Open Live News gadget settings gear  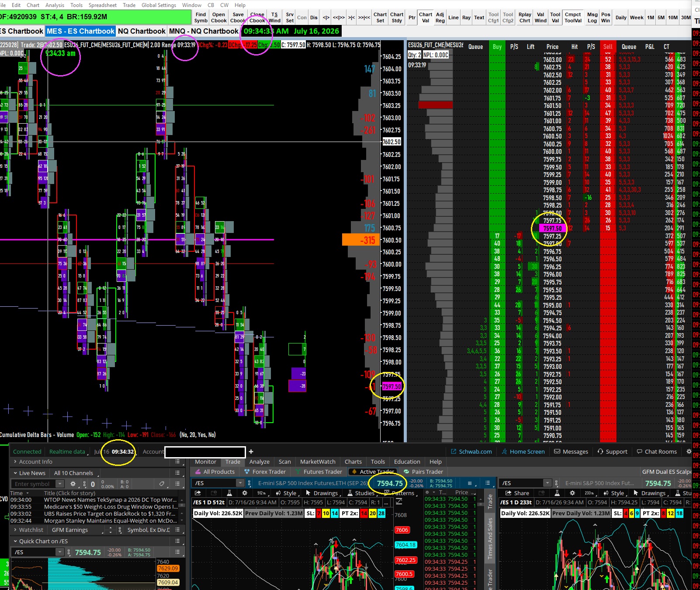(73, 484)
